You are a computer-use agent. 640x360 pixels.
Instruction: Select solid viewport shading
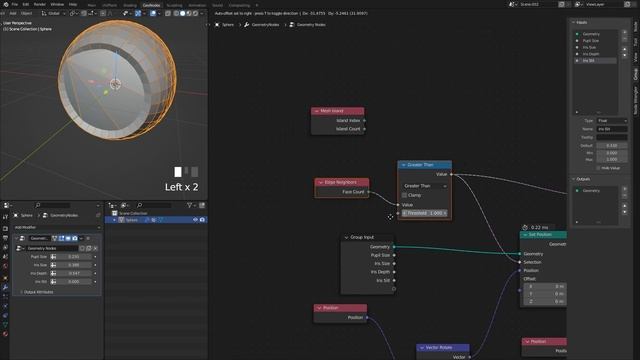point(182,13)
